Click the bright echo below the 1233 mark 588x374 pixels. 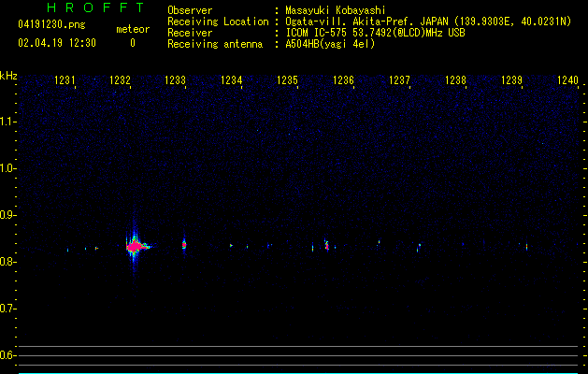coord(184,245)
